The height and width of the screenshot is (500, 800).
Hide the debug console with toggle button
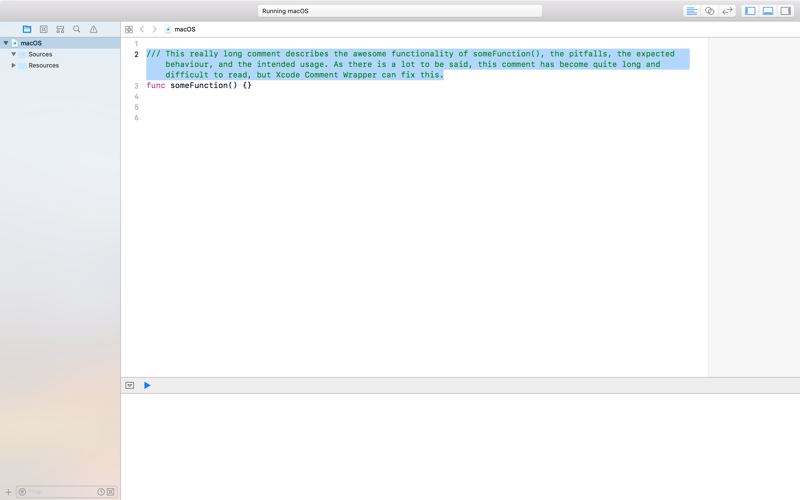[130, 385]
